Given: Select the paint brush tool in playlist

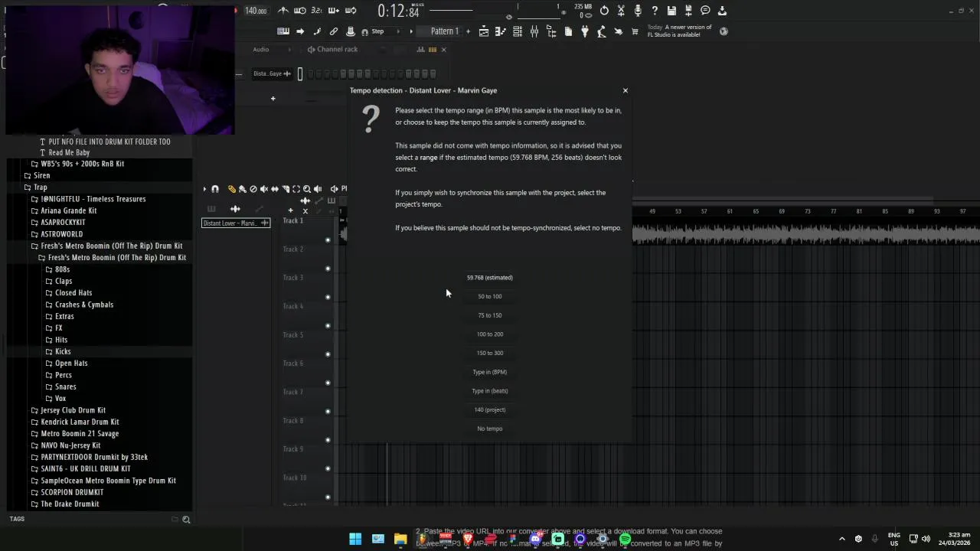Looking at the screenshot, I should click(243, 189).
